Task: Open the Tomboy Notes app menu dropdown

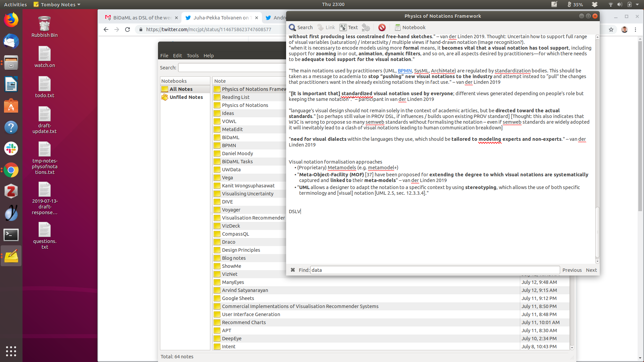Action: click(x=57, y=5)
